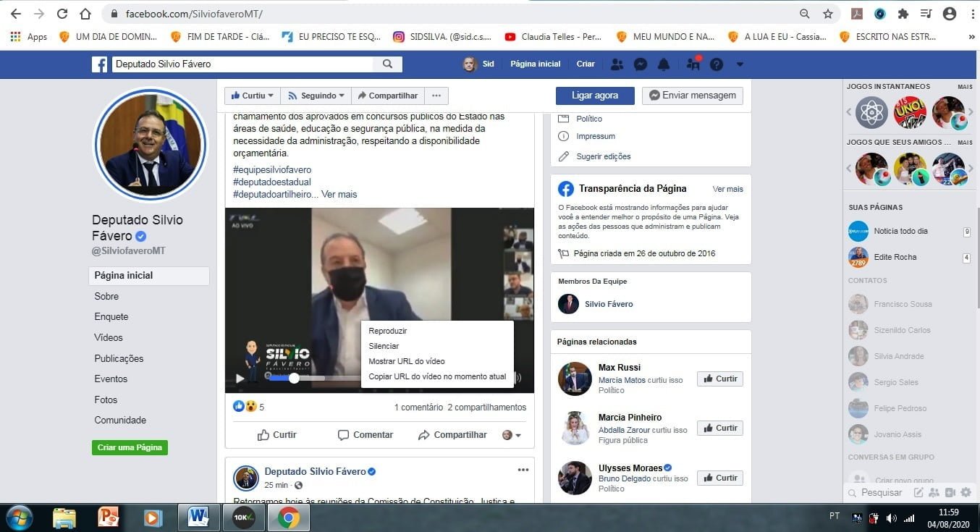Viewport: 980px width, 532px height.
Task: Go back using browser back arrow
Action: click(x=16, y=14)
